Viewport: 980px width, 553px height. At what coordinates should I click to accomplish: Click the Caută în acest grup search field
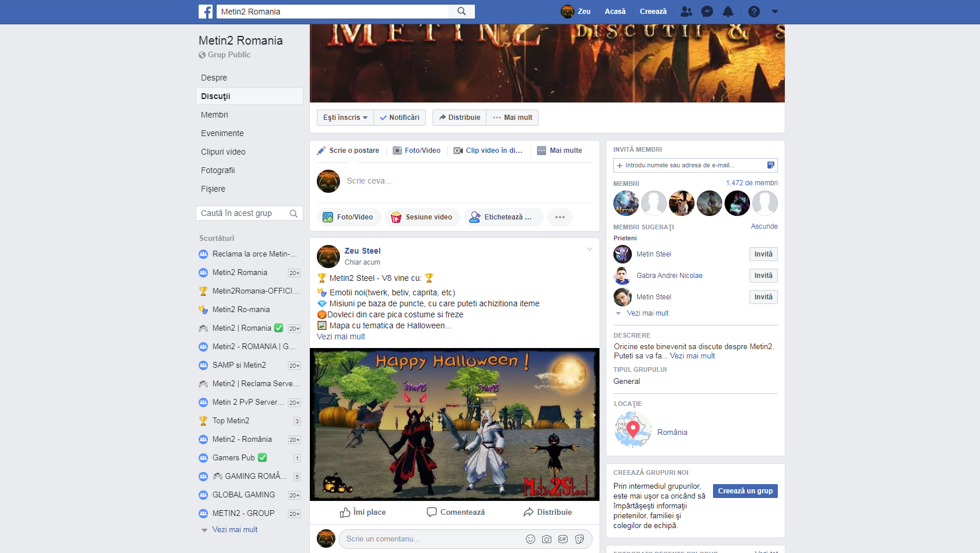(x=242, y=213)
